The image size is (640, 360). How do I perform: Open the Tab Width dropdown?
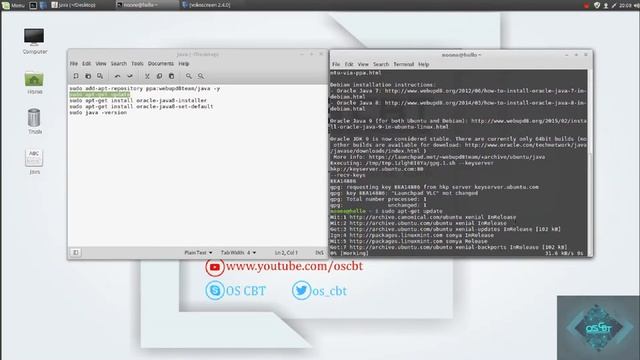point(238,253)
